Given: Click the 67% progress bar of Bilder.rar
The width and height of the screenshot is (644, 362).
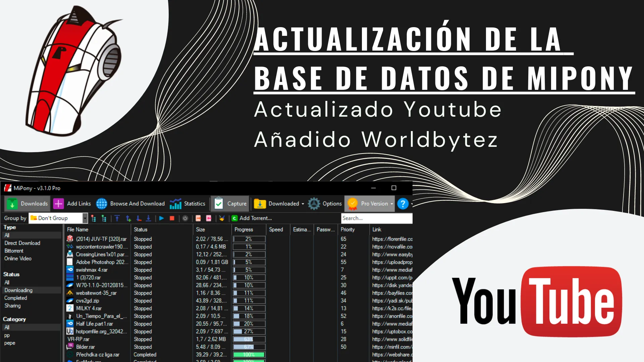Looking at the screenshot, I should pyautogui.click(x=249, y=347).
